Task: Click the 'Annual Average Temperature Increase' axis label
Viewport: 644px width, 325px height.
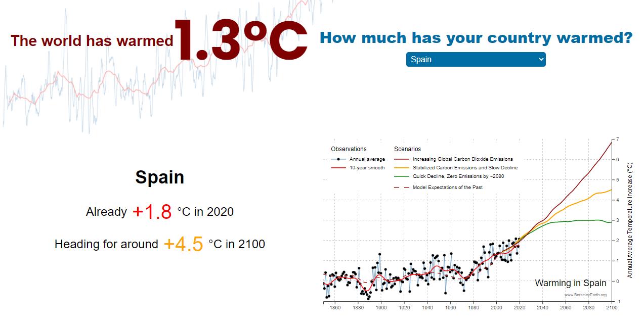Action: [x=630, y=220]
